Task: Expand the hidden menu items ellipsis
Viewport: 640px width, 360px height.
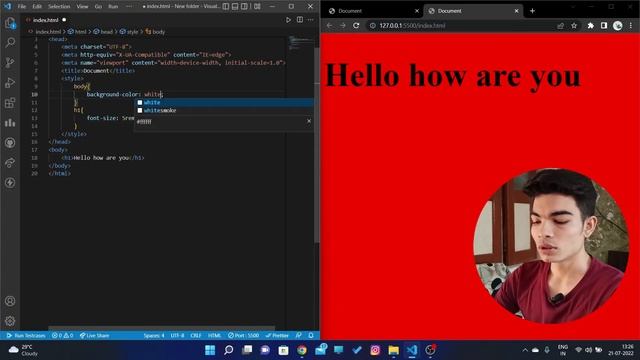Action: (x=129, y=7)
